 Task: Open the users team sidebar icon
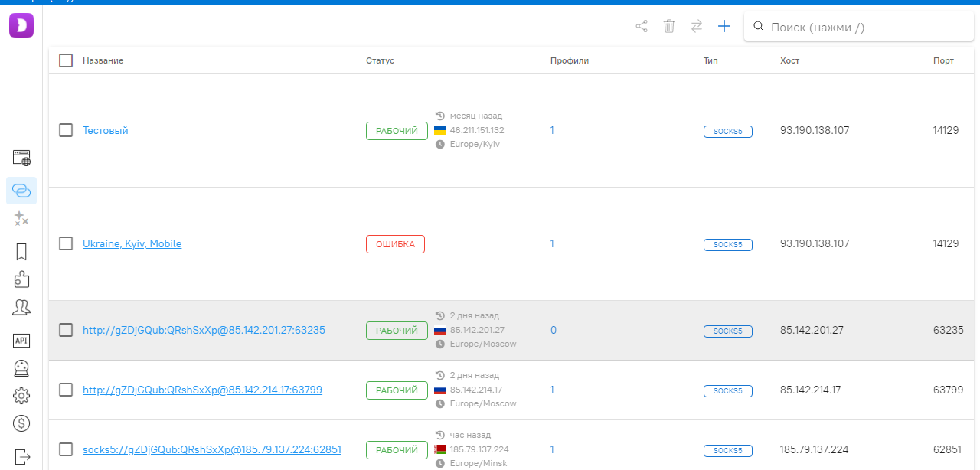click(x=21, y=308)
